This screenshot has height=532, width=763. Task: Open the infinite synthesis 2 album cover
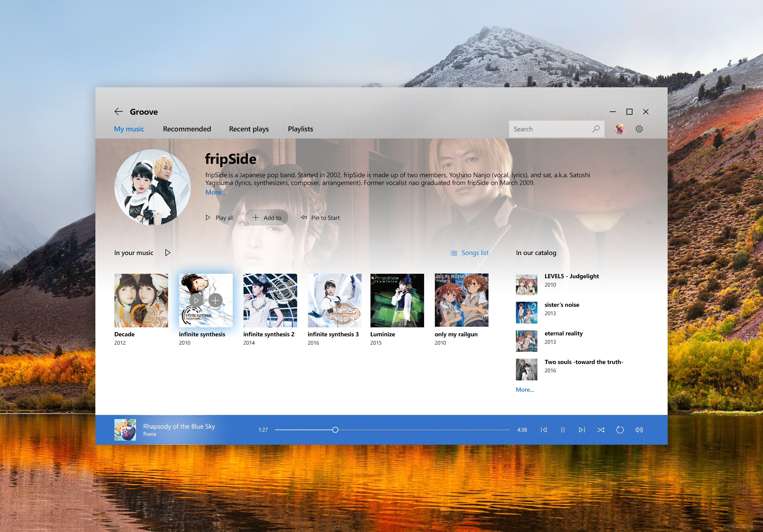pos(270,300)
